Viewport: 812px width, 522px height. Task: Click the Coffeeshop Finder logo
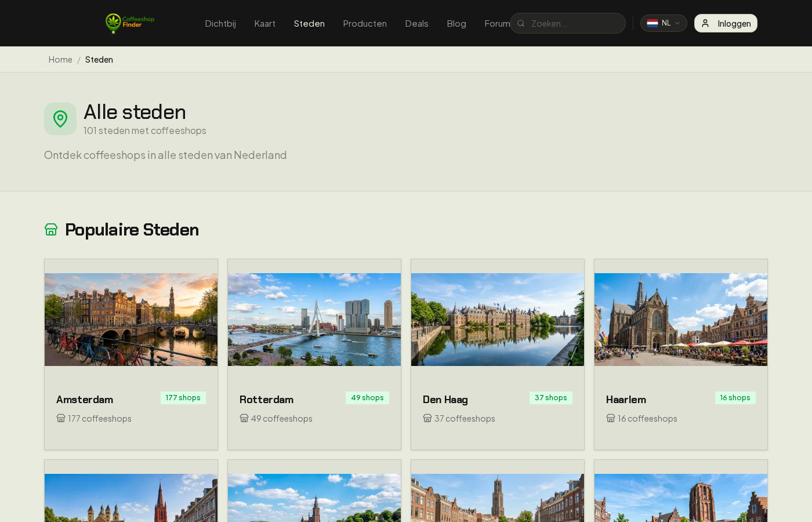click(130, 23)
